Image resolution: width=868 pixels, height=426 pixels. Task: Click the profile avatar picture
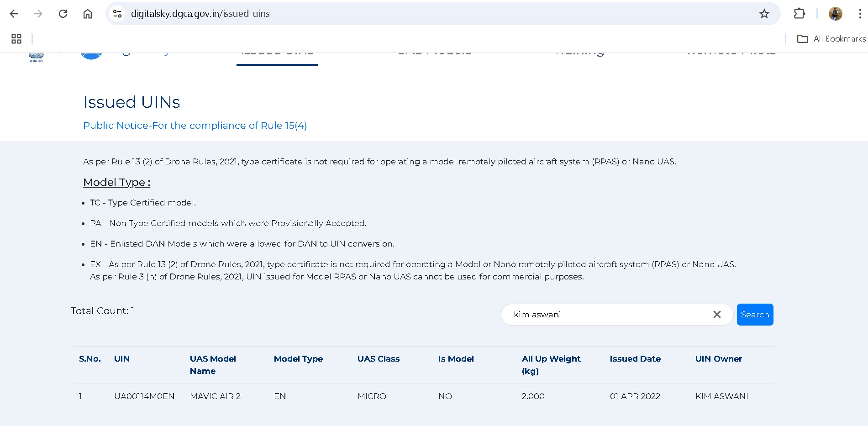click(835, 14)
